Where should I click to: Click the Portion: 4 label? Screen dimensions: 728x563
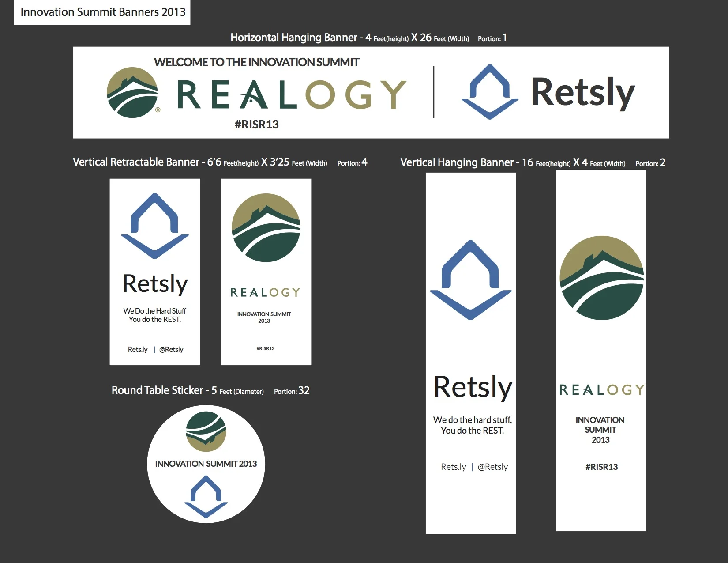(352, 162)
